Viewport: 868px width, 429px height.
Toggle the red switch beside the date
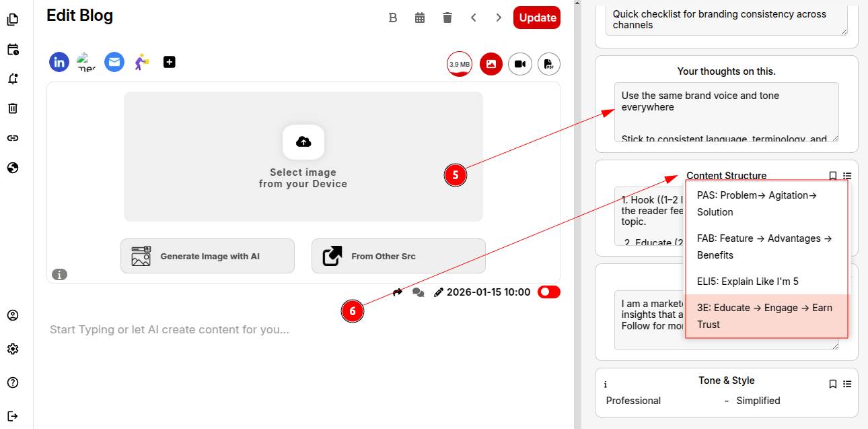(x=548, y=292)
